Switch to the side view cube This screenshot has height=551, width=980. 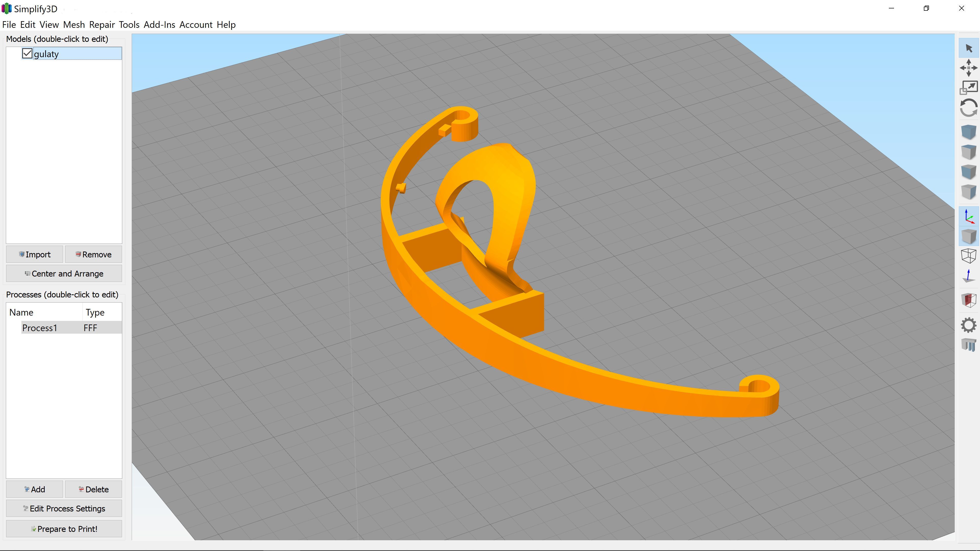[969, 191]
